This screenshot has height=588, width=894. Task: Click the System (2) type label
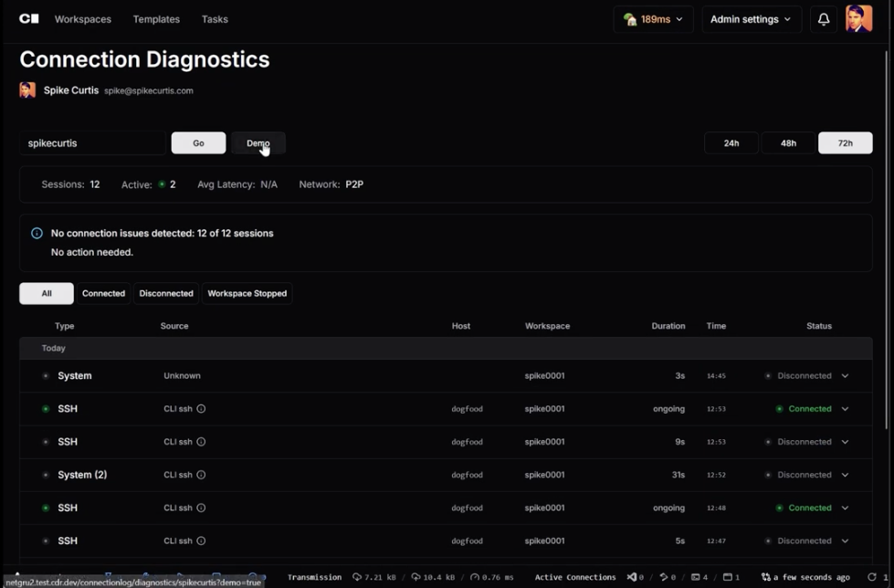(82, 475)
